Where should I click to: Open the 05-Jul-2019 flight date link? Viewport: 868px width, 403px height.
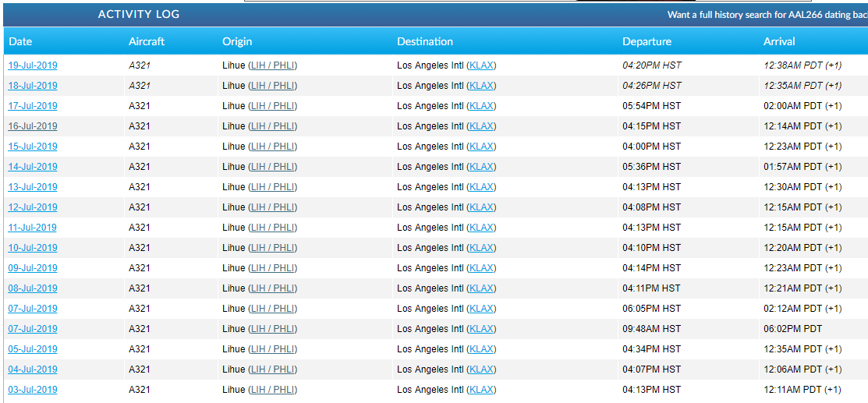(x=33, y=349)
